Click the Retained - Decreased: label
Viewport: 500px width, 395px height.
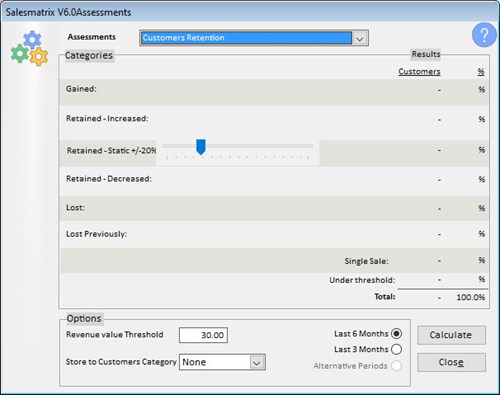(x=109, y=179)
